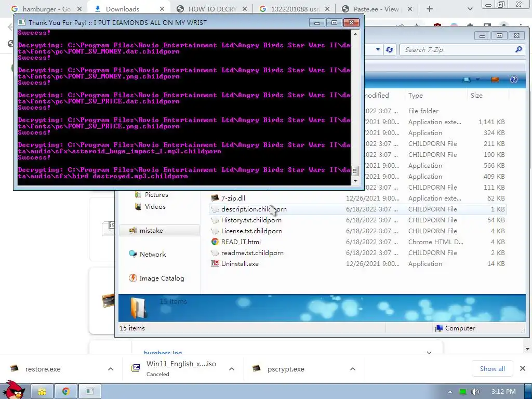Select the License.txt encrypted file row

[357, 231]
